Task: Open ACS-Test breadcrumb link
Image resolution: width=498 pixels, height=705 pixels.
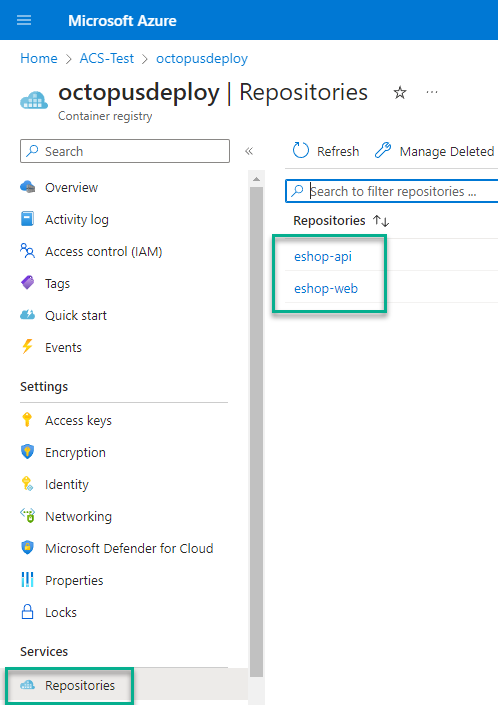Action: point(107,58)
